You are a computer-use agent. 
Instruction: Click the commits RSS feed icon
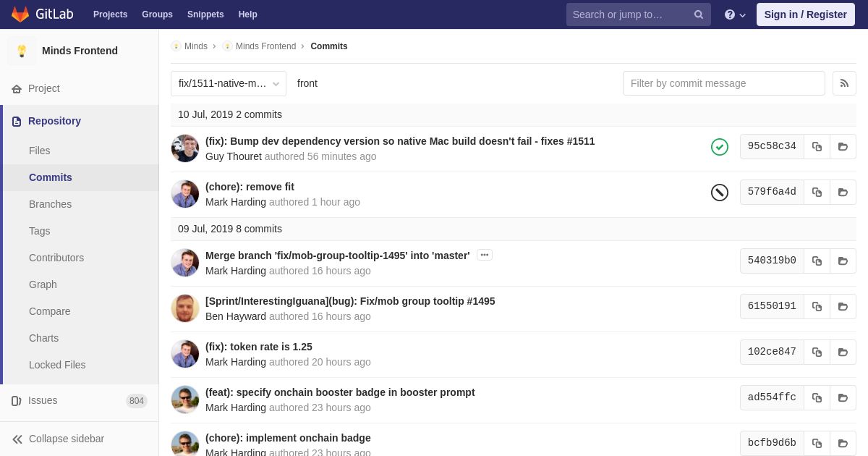tap(844, 83)
